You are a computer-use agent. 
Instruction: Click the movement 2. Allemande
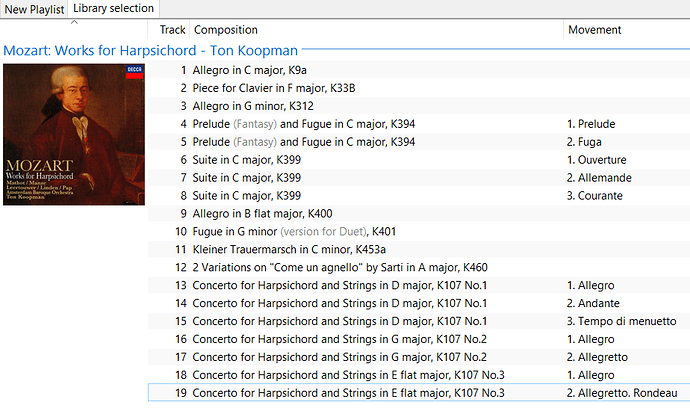point(599,178)
